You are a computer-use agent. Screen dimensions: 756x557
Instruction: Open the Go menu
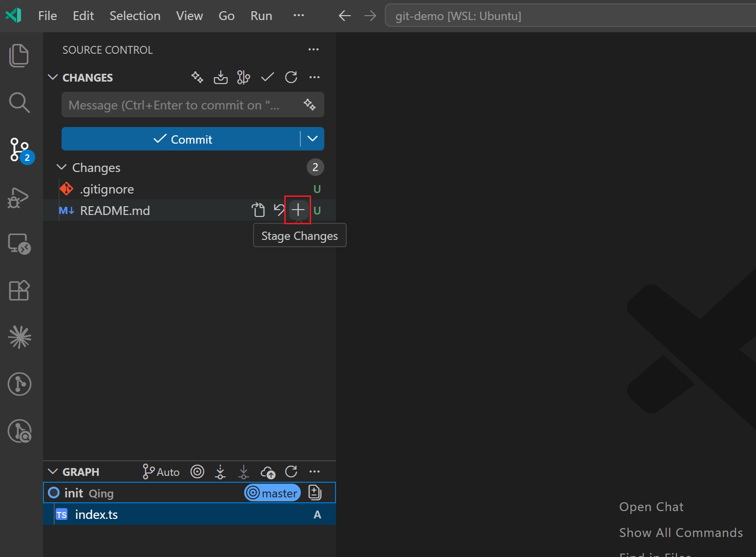click(x=227, y=16)
